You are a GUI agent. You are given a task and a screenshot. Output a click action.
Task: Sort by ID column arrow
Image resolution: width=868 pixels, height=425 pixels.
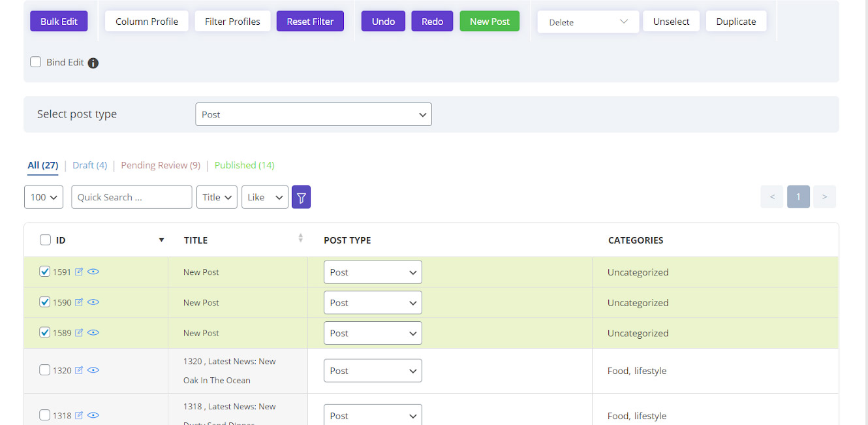(x=161, y=240)
